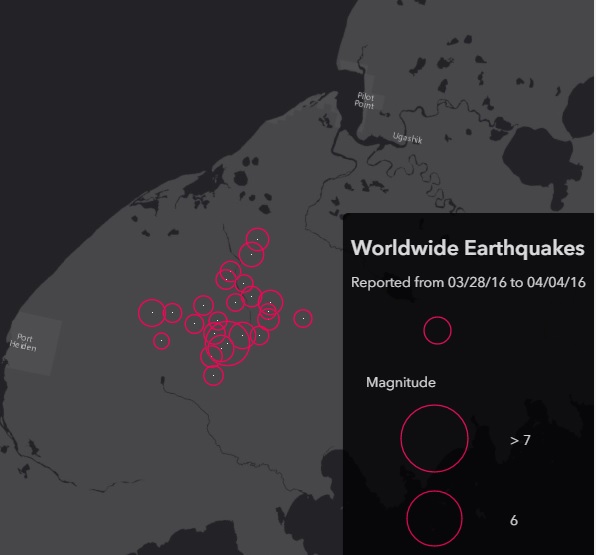
Task: Click the 'Reported from 03/28/16 to 04/04/16' text
Action: [468, 282]
